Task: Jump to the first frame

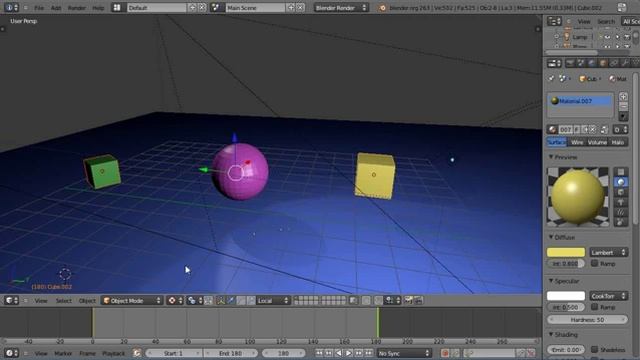Action: [319, 353]
